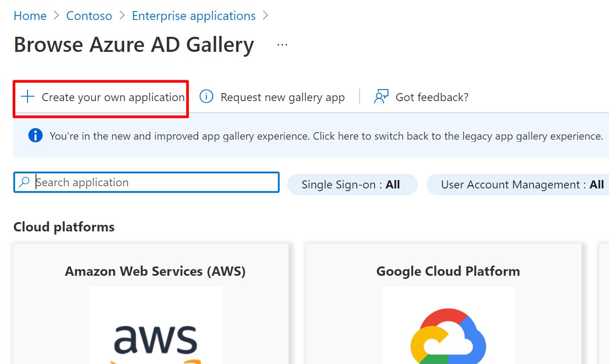Viewport: 609px width, 364px height.
Task: Click the plus icon for Create application
Action: 28,97
